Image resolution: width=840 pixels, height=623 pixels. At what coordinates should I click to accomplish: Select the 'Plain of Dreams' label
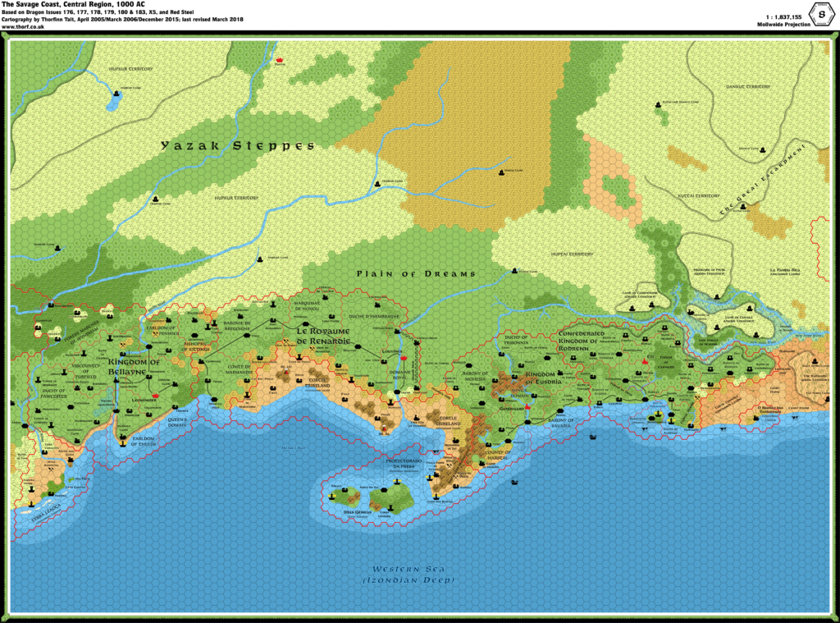coord(415,274)
